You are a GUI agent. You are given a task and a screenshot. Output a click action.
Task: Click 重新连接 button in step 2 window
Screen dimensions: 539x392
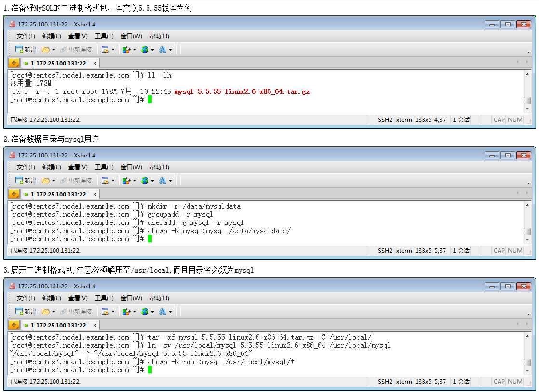[x=76, y=181]
